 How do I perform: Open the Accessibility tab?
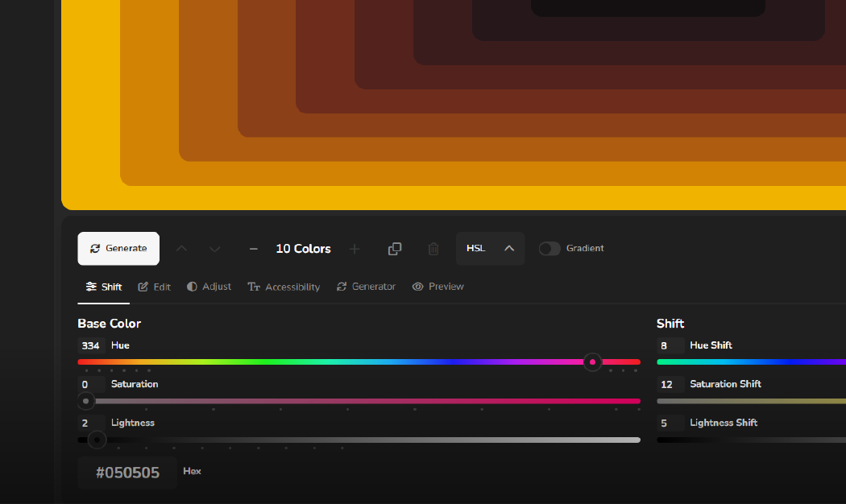pyautogui.click(x=284, y=287)
